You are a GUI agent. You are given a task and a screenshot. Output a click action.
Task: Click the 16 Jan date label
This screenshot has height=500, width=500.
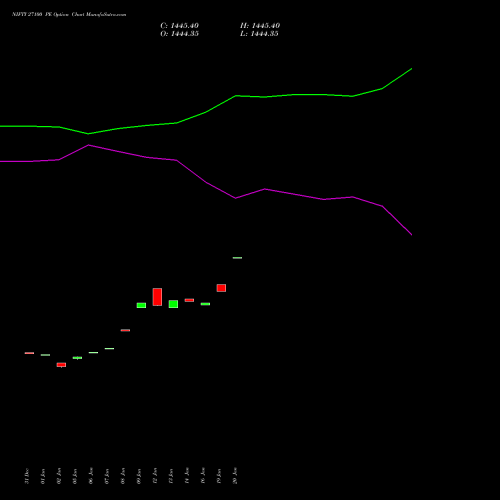tap(203, 476)
